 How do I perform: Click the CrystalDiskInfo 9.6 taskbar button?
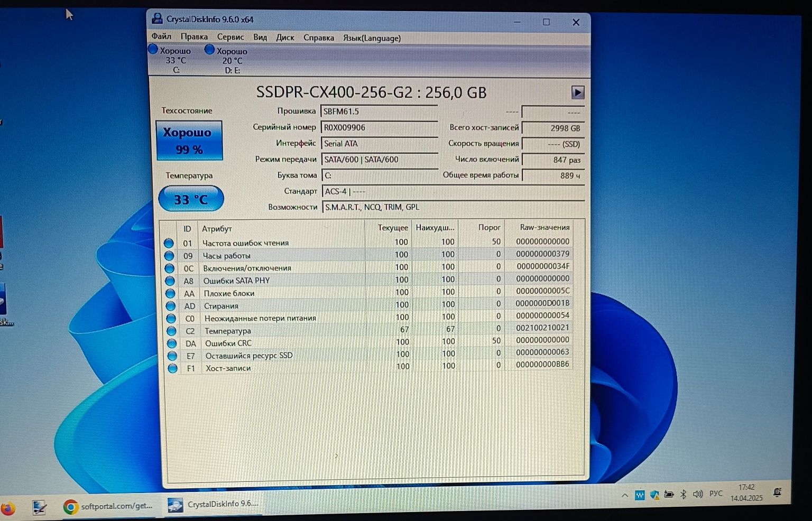click(214, 504)
